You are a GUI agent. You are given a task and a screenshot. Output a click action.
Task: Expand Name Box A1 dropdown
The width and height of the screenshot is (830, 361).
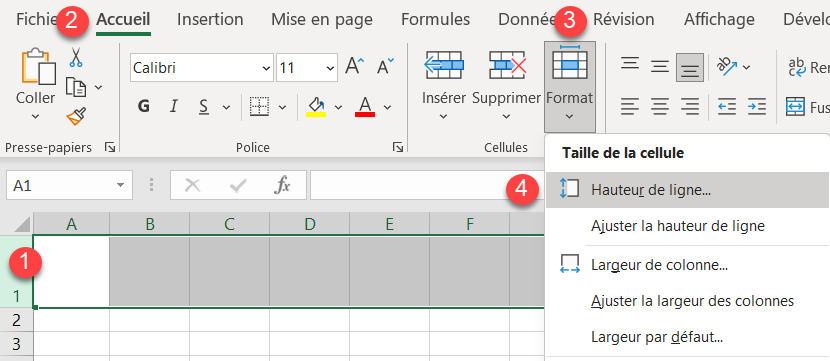pos(120,185)
